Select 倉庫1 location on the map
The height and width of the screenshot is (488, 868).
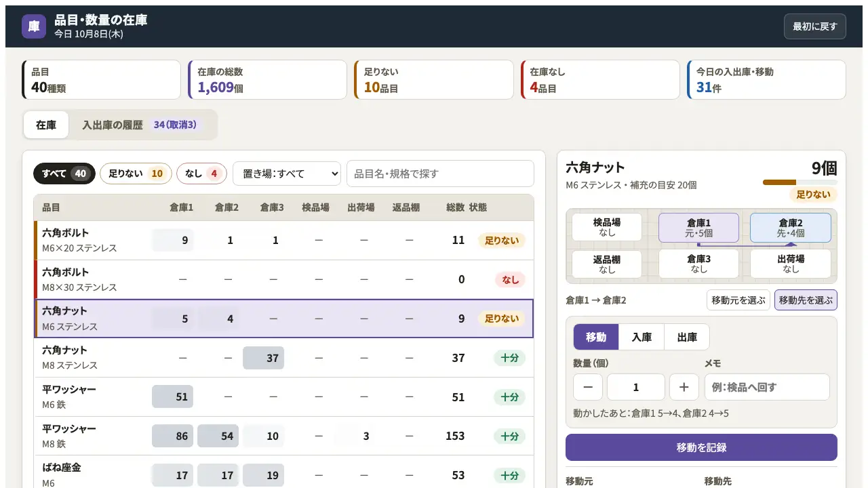[x=698, y=227]
